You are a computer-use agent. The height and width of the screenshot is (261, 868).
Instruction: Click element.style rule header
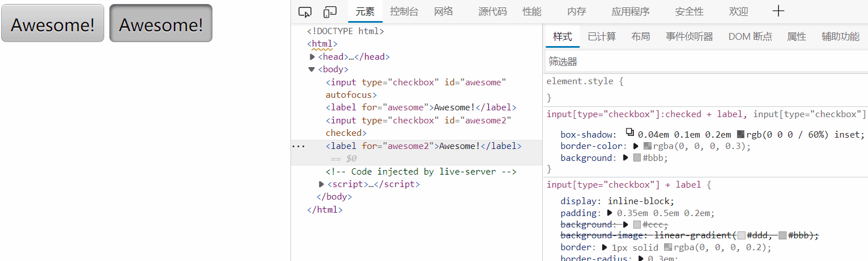(x=585, y=81)
